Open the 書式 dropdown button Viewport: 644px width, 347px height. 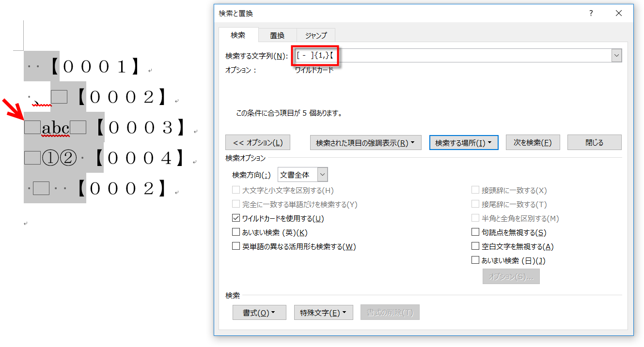(x=259, y=313)
